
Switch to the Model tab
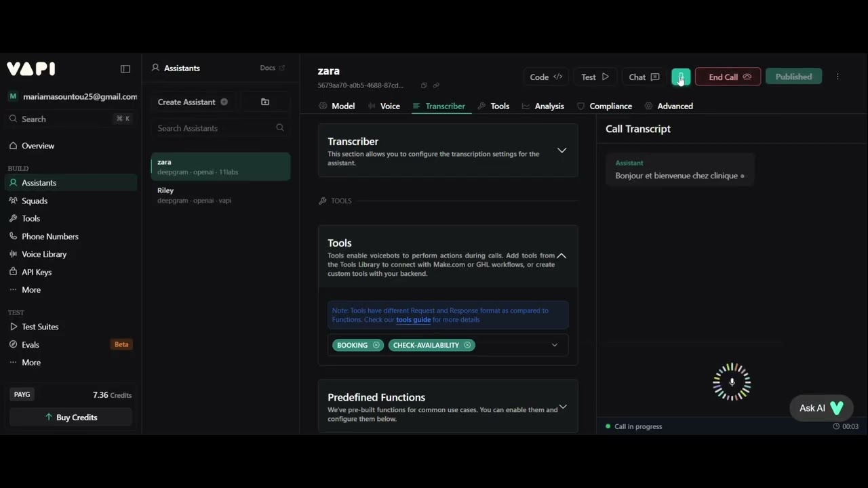[x=336, y=106]
